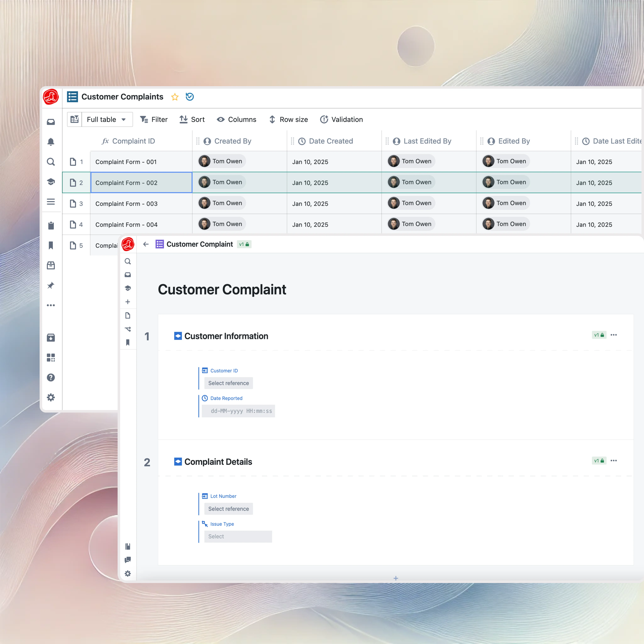Open the Full table view dropdown

tap(107, 119)
